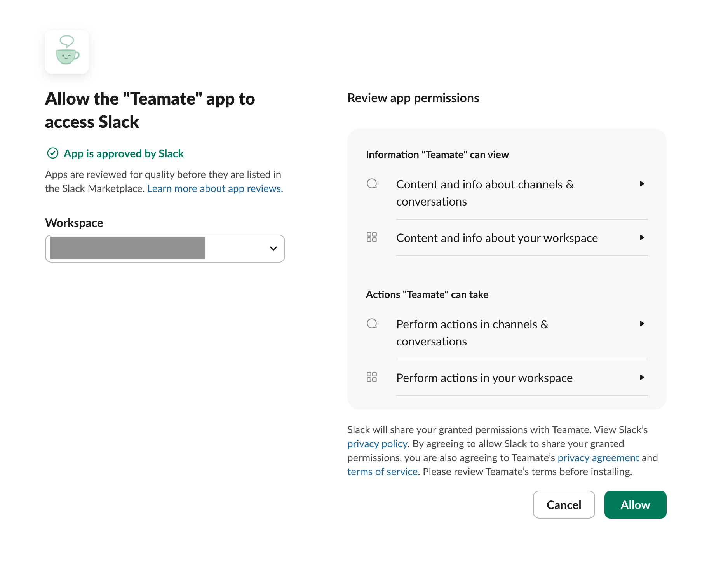Image resolution: width=728 pixels, height=575 pixels.
Task: Click the green approved checkmark icon
Action: (52, 153)
